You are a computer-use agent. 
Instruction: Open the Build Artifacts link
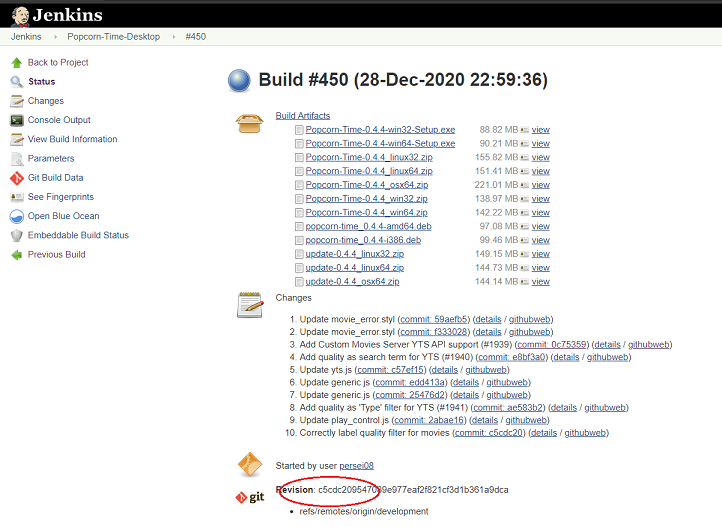pos(303,116)
